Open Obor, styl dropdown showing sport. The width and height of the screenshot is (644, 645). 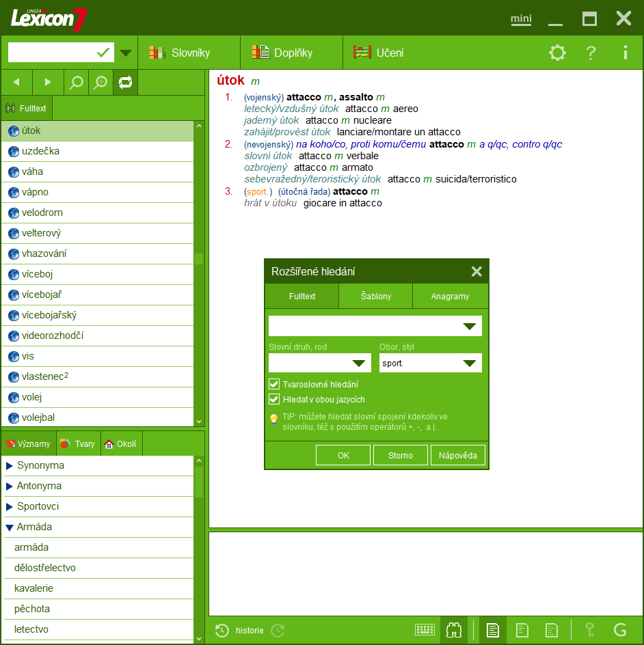tap(469, 363)
